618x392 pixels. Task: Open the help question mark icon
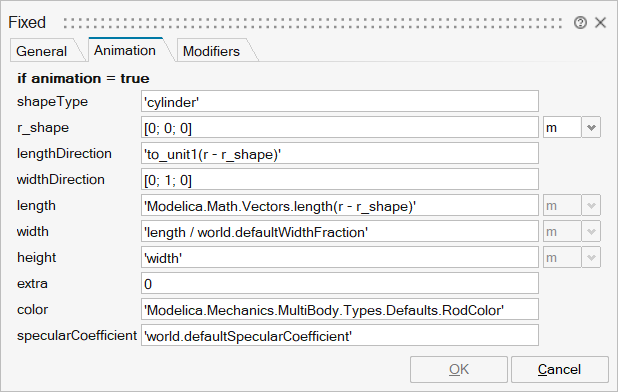[x=580, y=23]
